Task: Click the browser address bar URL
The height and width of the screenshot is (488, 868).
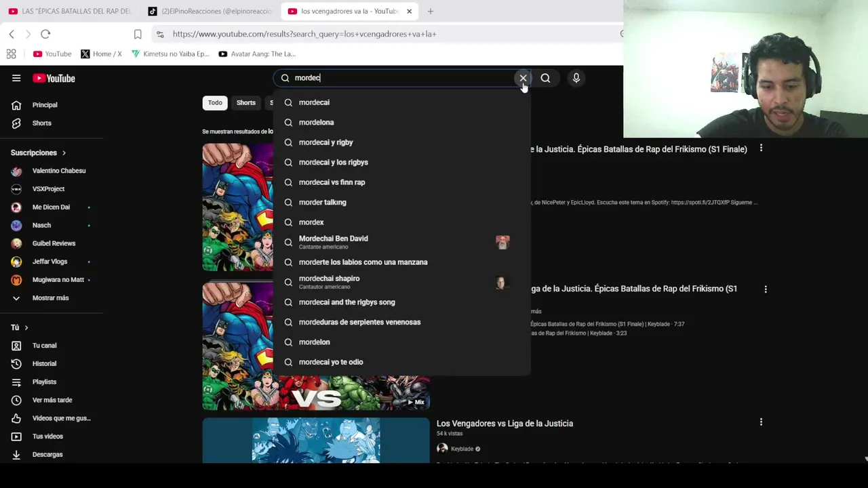Action: [x=304, y=34]
